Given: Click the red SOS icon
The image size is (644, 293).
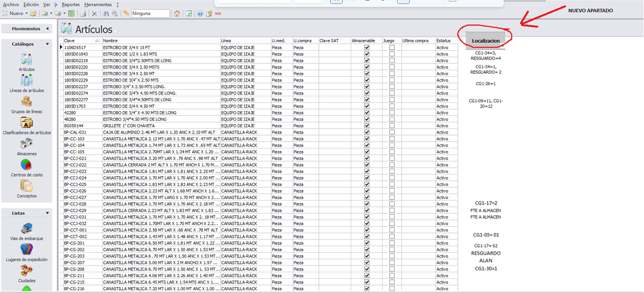Looking at the screenshot, I should coord(218,13).
